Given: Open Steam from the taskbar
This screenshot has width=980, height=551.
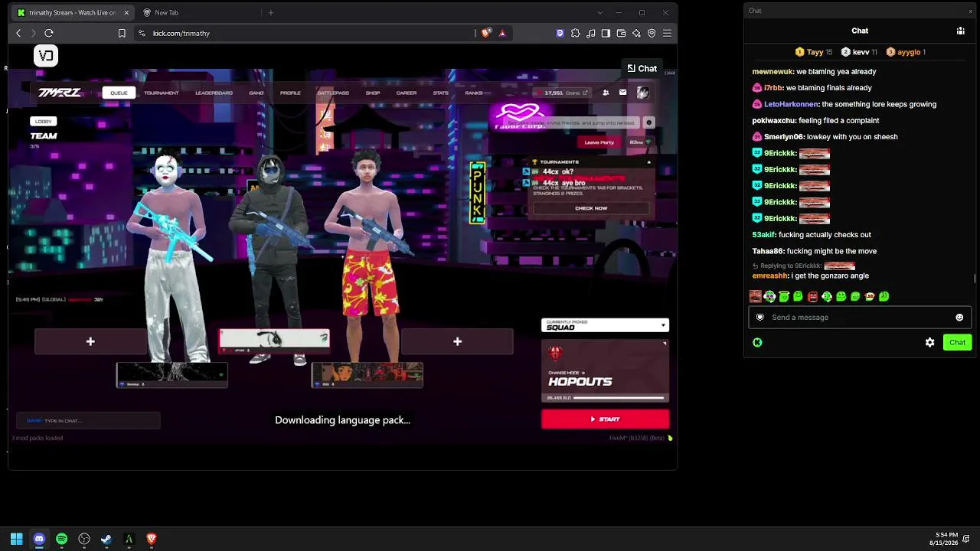Looking at the screenshot, I should tap(106, 539).
